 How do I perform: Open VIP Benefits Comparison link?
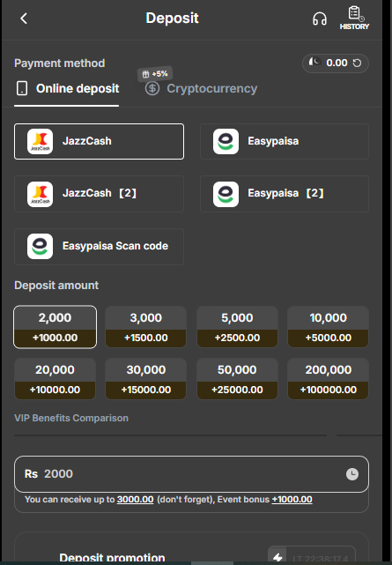71,418
